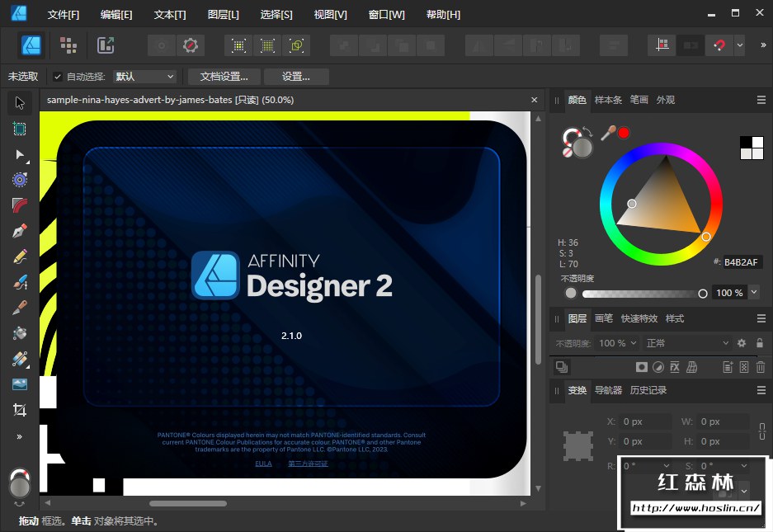Select the Crop tool

(20, 410)
